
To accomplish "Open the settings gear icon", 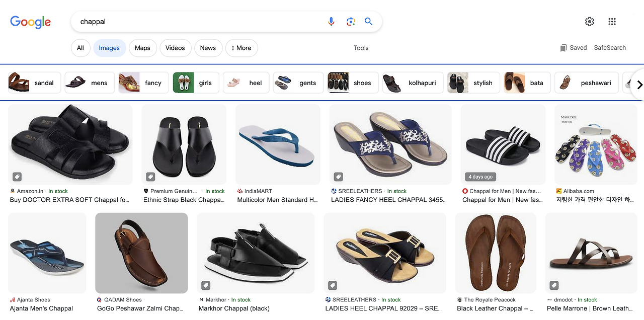I will (x=590, y=22).
